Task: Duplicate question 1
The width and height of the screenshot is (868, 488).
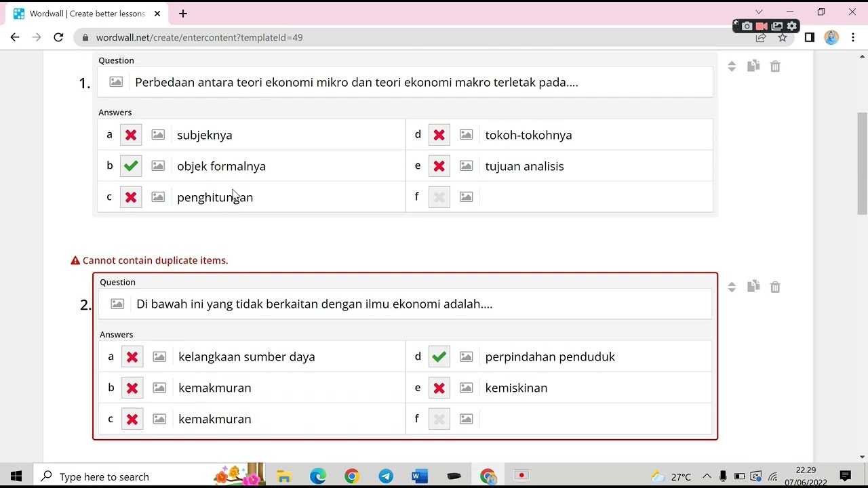Action: [x=753, y=66]
